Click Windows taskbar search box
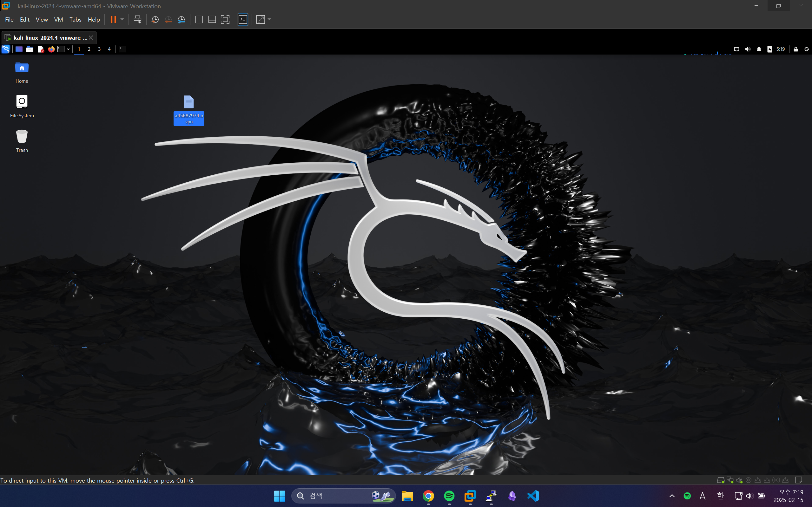 [x=335, y=496]
